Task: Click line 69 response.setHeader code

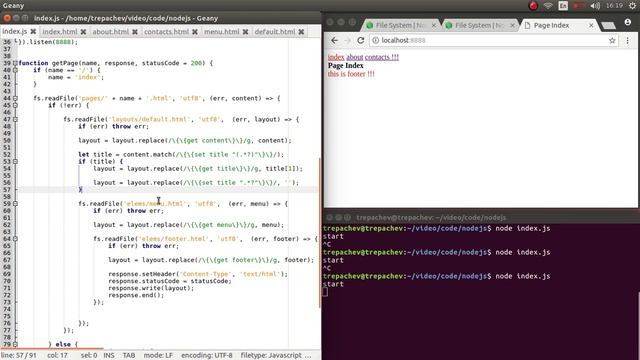Action: coord(198,274)
